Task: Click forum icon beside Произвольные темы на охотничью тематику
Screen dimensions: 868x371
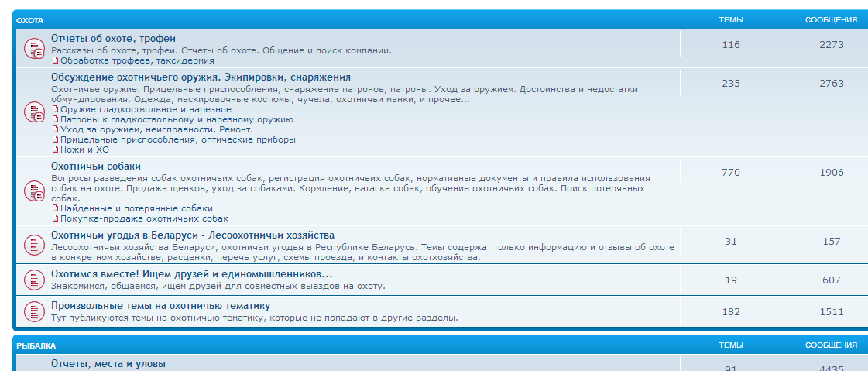Action: click(x=34, y=311)
